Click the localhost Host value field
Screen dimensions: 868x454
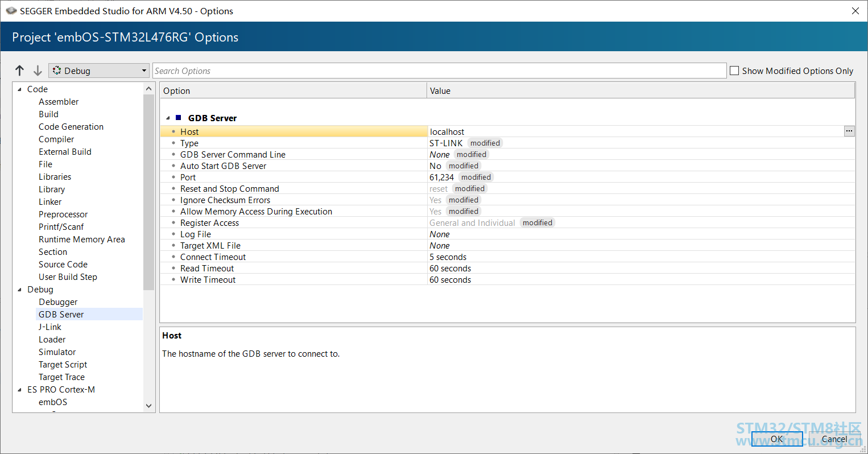[635, 131]
